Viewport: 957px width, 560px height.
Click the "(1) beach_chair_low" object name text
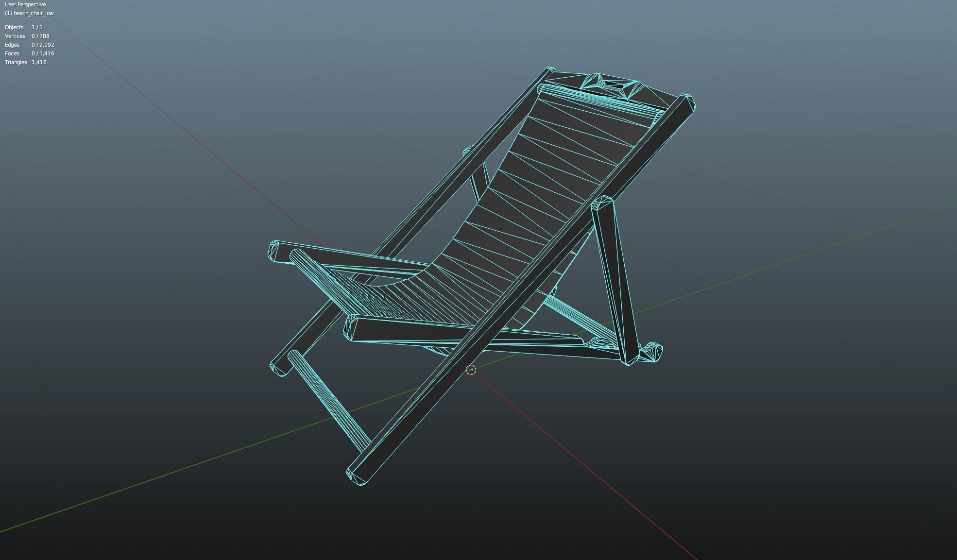[x=29, y=13]
